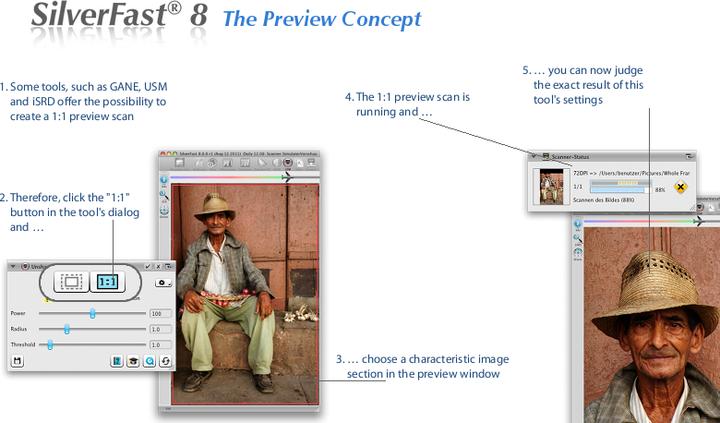Click the blue magnifier icon in USM dialog footer
This screenshot has width=720, height=423.
[x=149, y=361]
